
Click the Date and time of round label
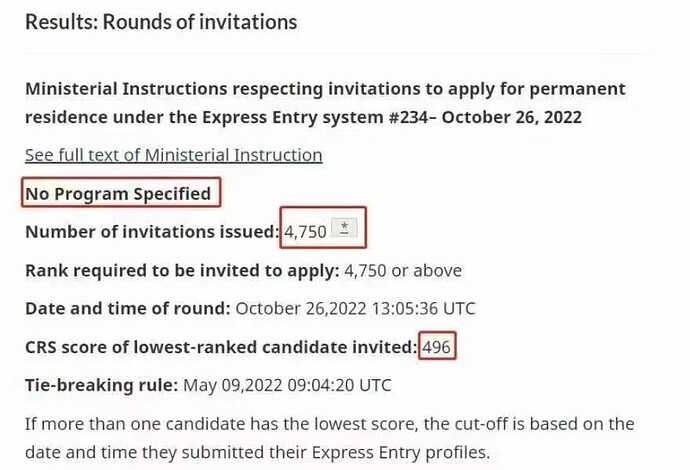pos(127,309)
